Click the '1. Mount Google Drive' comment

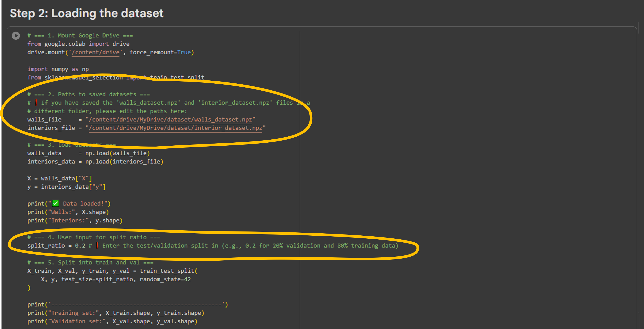click(80, 36)
